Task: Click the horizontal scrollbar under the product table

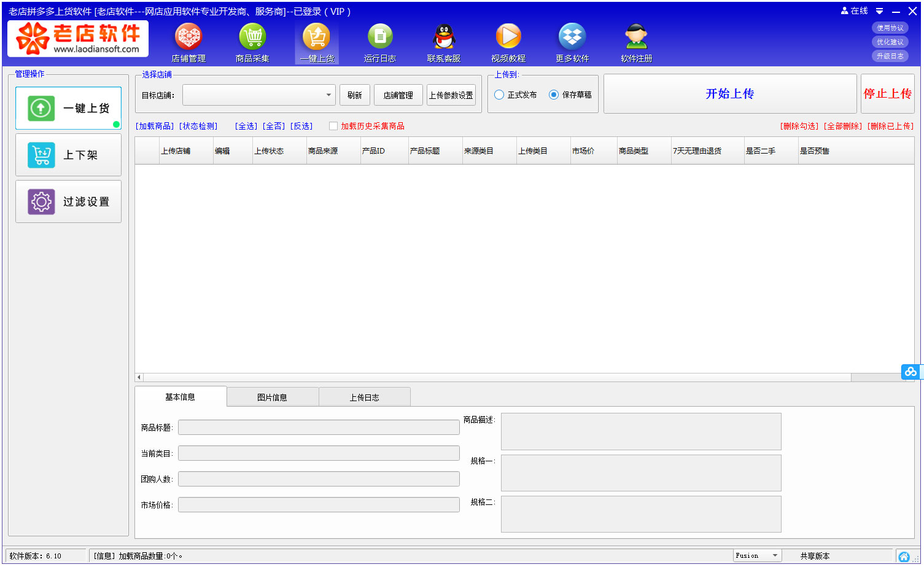Action: tap(491, 377)
